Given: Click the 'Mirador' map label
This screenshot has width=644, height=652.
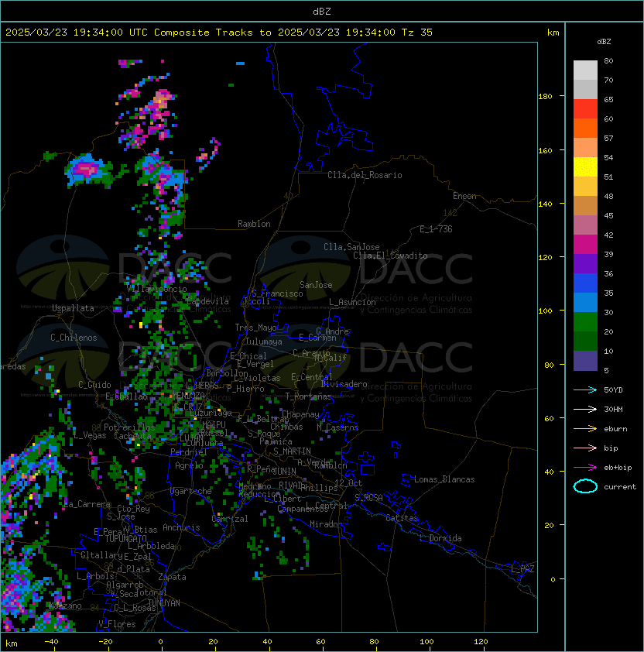Looking at the screenshot, I should tap(326, 524).
